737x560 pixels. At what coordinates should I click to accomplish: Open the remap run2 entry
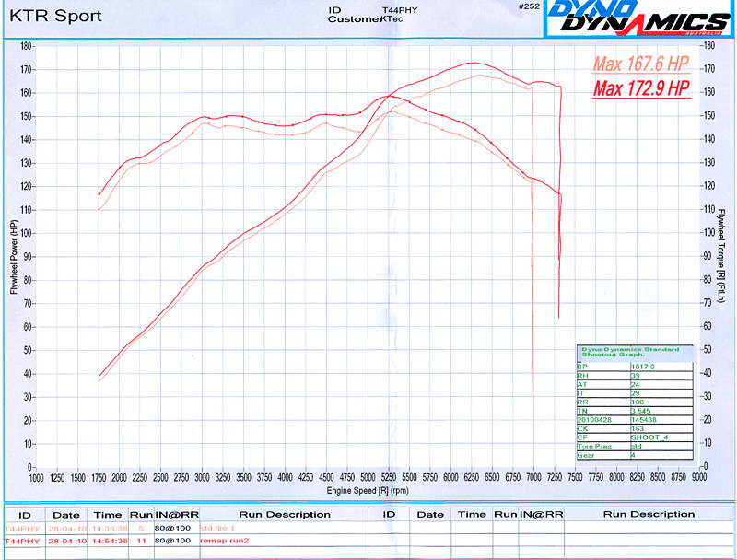click(x=226, y=542)
